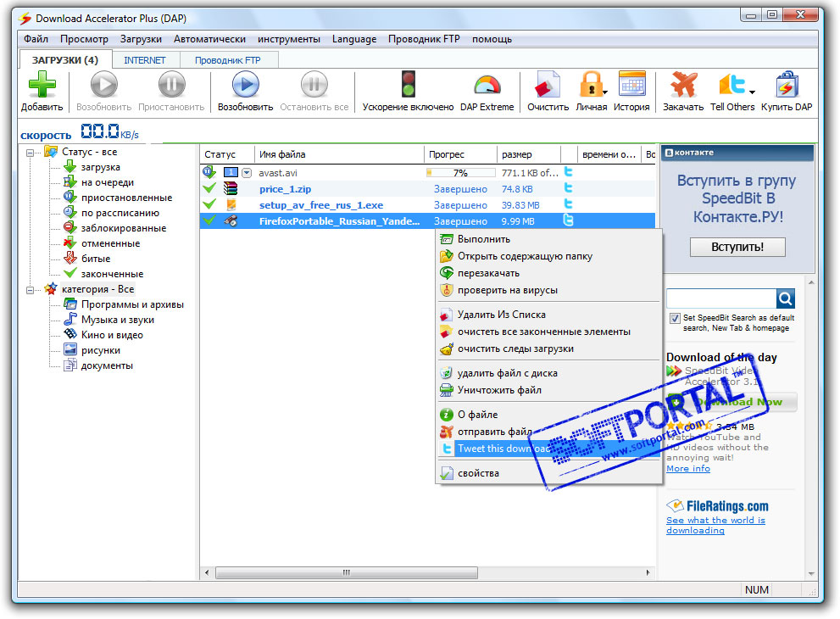Image resolution: width=840 pixels, height=619 pixels.
Task: Collapse the категория - Все tree node
Action: pos(30,290)
